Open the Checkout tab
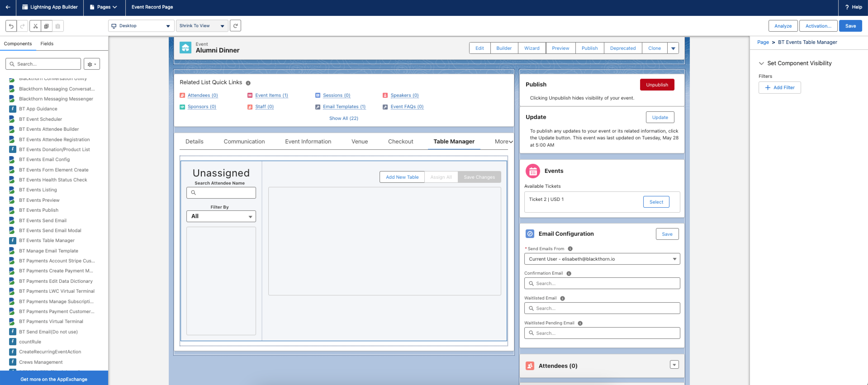The image size is (868, 385). pyautogui.click(x=401, y=142)
